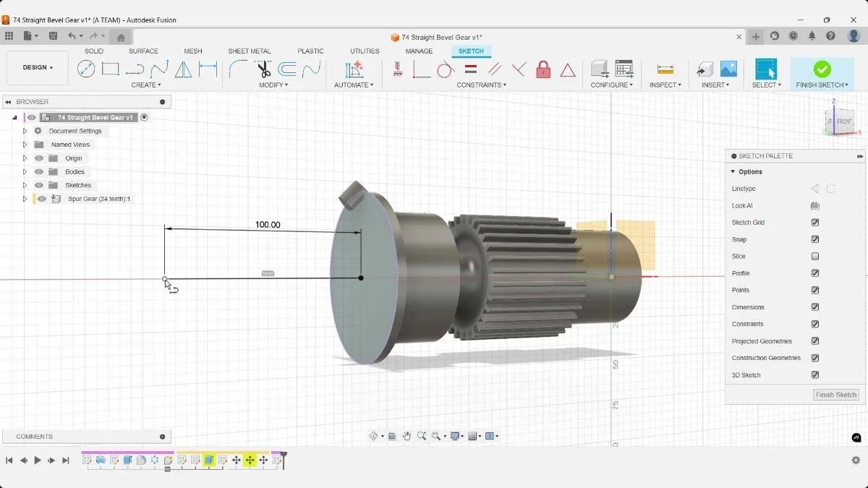Switch to the SURFACE tab
868x488 pixels.
point(143,51)
